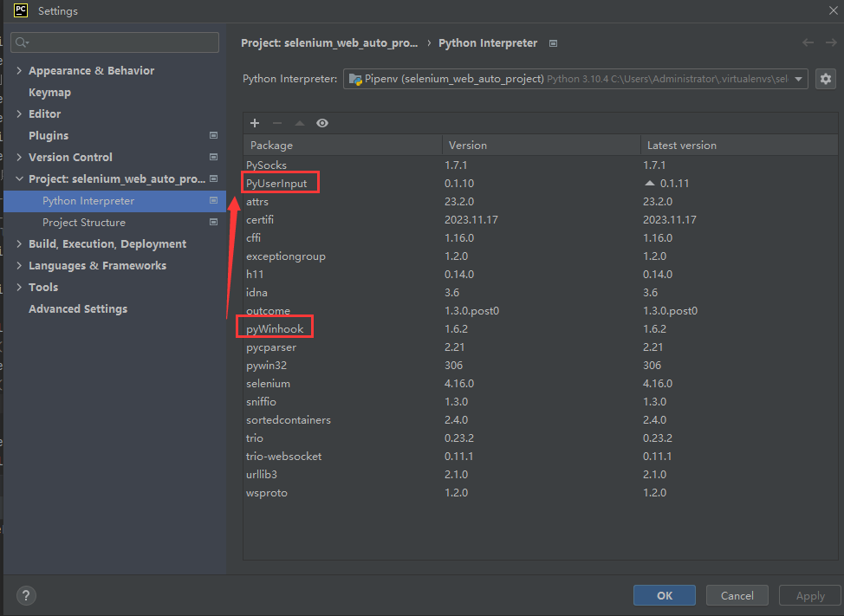Click the back navigation arrow
Viewport: 844px width, 616px height.
click(808, 42)
